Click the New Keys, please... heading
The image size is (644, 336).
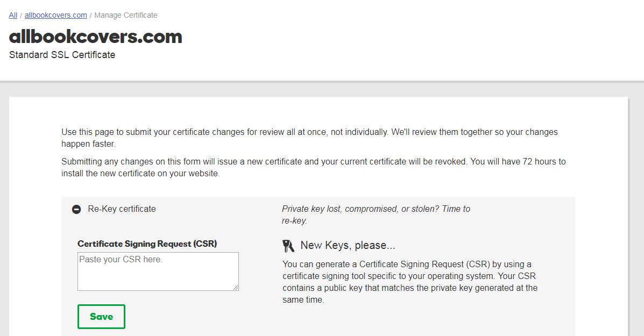click(x=348, y=245)
